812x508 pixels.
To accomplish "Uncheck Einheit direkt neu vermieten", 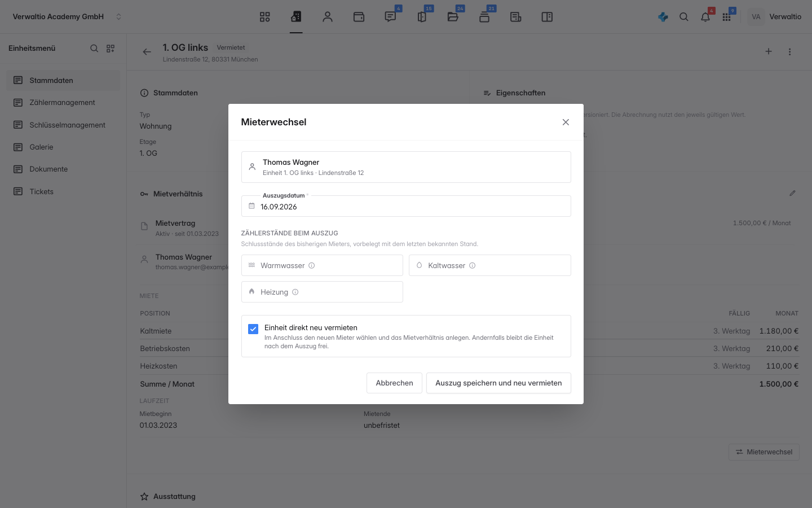I will 253,329.
